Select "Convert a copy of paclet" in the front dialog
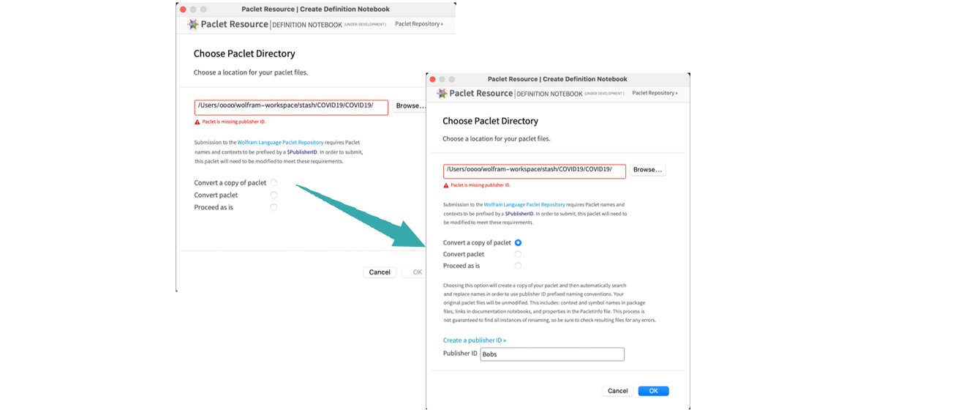This screenshot has width=980, height=410. [x=518, y=242]
